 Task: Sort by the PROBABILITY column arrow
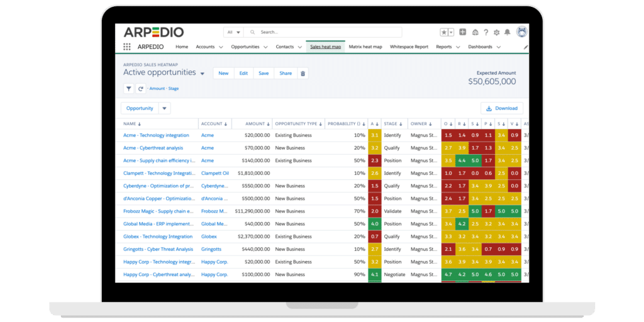(364, 124)
